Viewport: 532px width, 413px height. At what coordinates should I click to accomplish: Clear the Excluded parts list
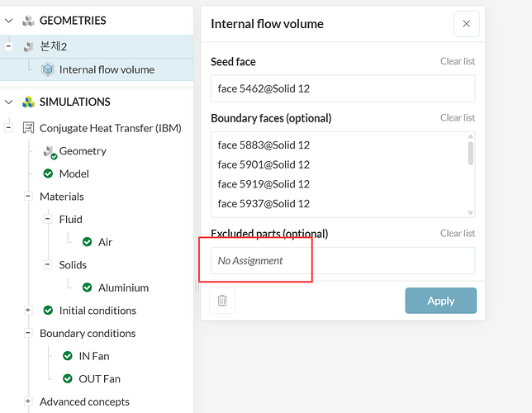pos(458,234)
